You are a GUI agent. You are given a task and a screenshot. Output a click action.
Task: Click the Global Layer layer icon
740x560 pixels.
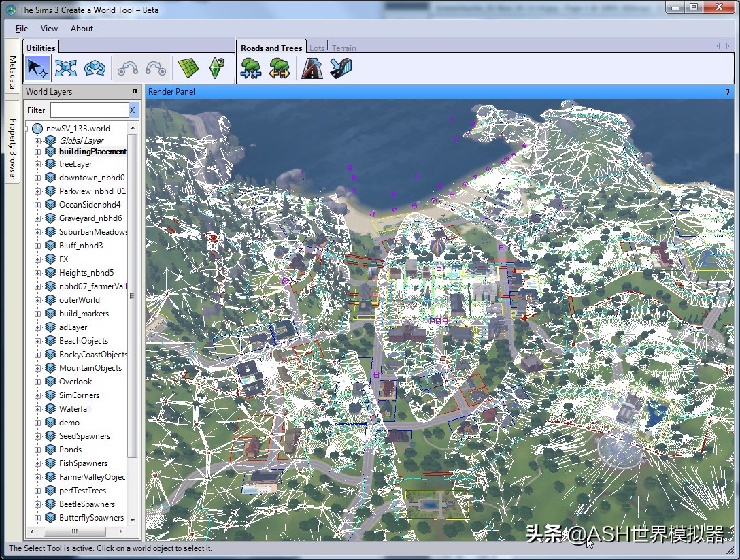click(50, 140)
